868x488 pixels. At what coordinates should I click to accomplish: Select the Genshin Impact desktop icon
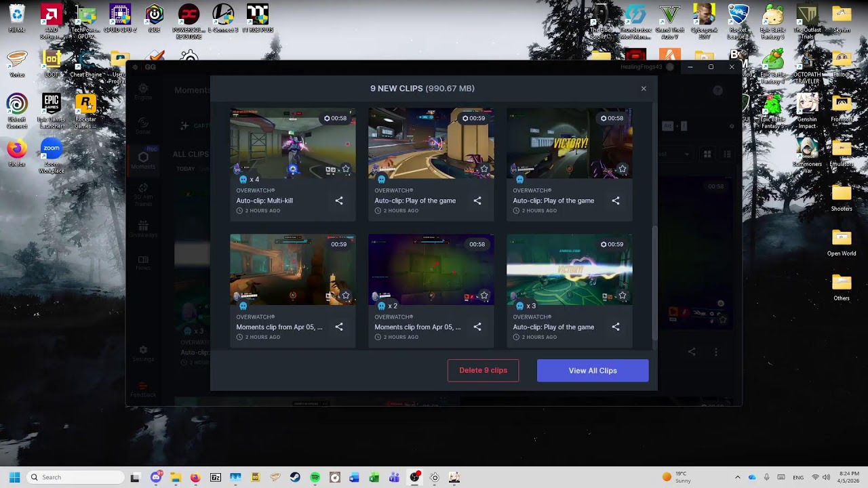coord(807,110)
